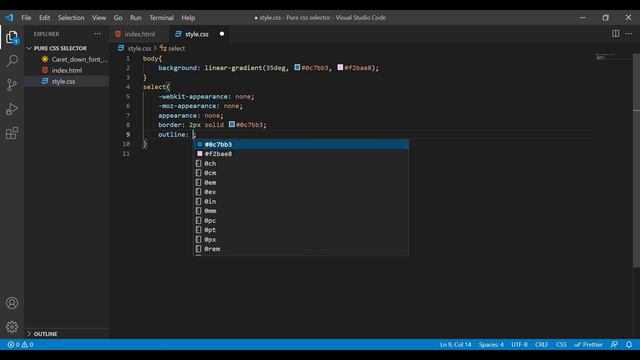This screenshot has height=360, width=640.
Task: Open index.html in the explorer tree
Action: click(67, 70)
